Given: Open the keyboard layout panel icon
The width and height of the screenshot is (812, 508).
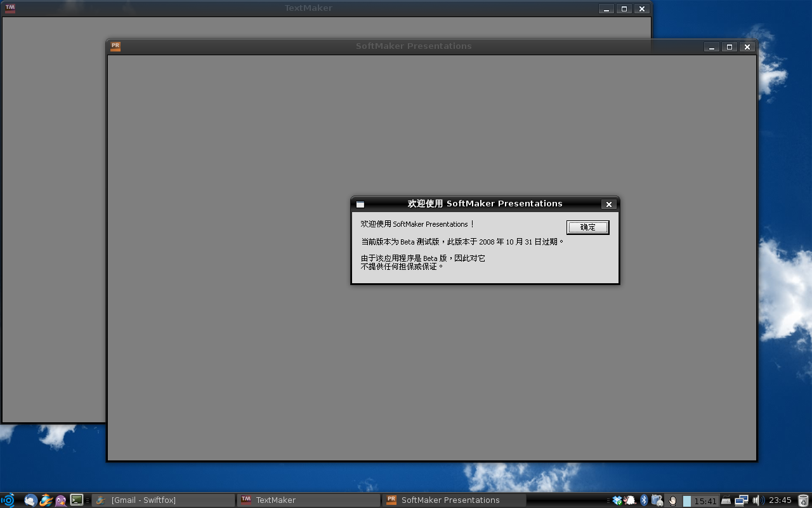Looking at the screenshot, I should pyautogui.click(x=726, y=500).
